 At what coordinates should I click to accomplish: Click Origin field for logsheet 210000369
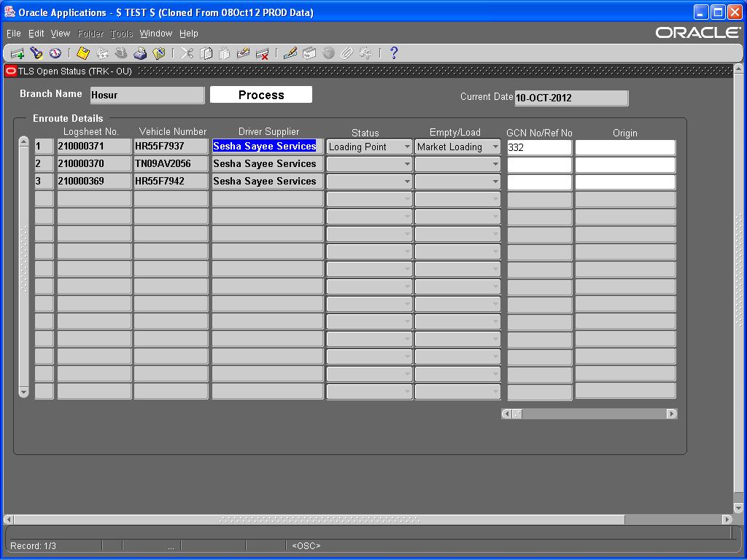coord(625,182)
